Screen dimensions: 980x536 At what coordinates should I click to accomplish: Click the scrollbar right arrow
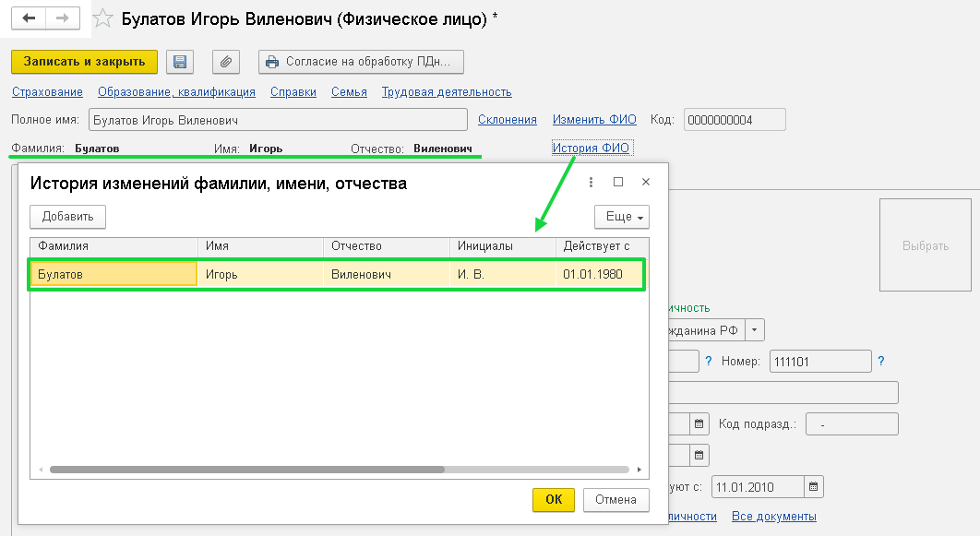[639, 470]
